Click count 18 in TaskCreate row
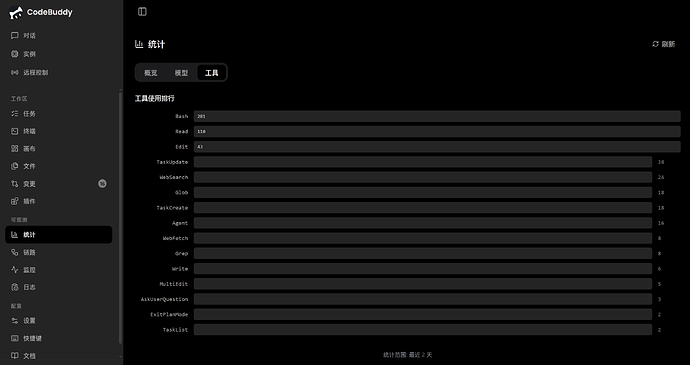The image size is (690, 365). click(x=661, y=208)
